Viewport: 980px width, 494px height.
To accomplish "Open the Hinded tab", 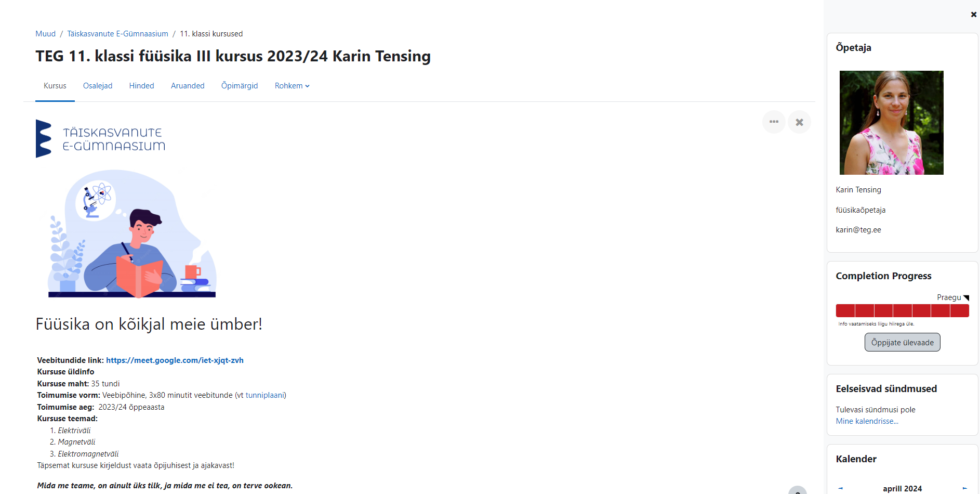I will (x=141, y=86).
